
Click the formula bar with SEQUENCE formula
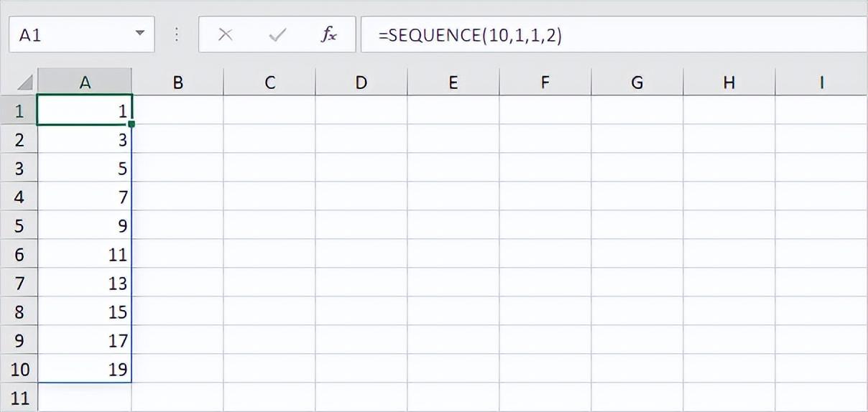614,34
